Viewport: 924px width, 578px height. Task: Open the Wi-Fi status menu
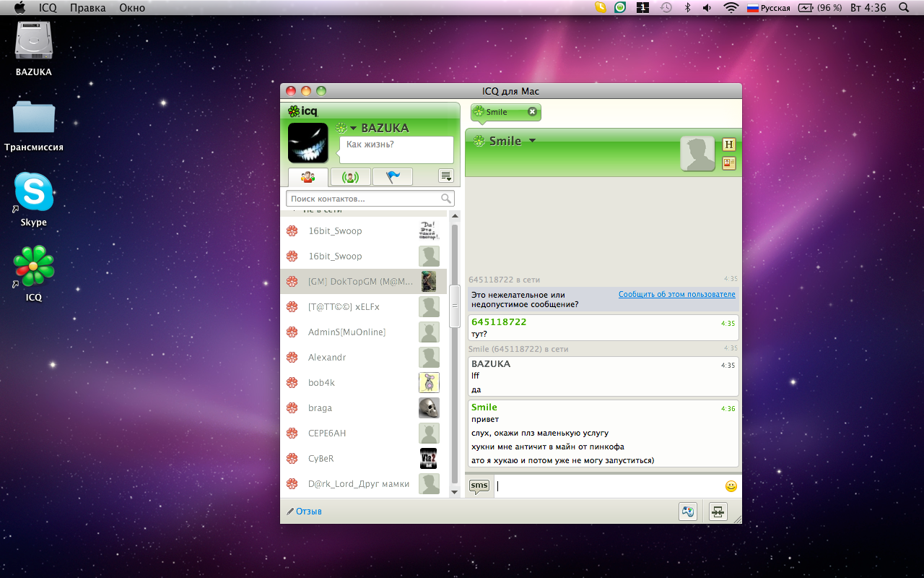[731, 8]
